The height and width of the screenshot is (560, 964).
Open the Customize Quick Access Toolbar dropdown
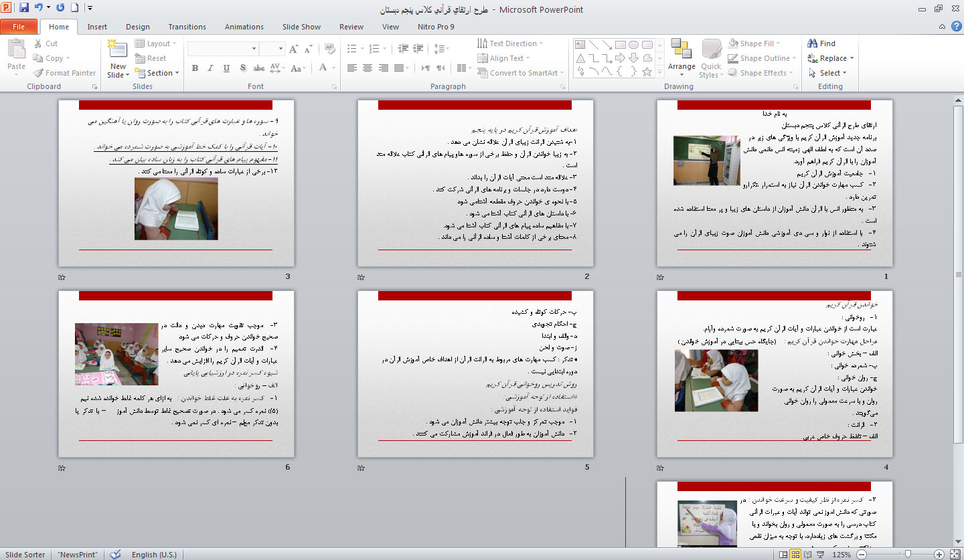point(90,9)
